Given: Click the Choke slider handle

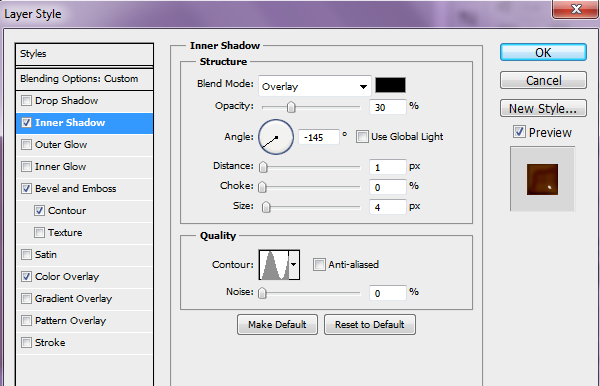Looking at the screenshot, I should pos(262,187).
